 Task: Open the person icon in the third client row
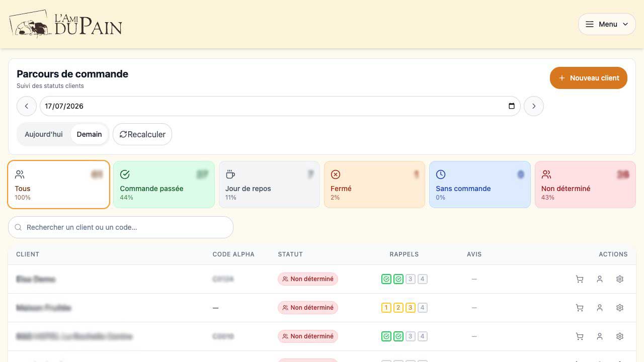coord(600,336)
